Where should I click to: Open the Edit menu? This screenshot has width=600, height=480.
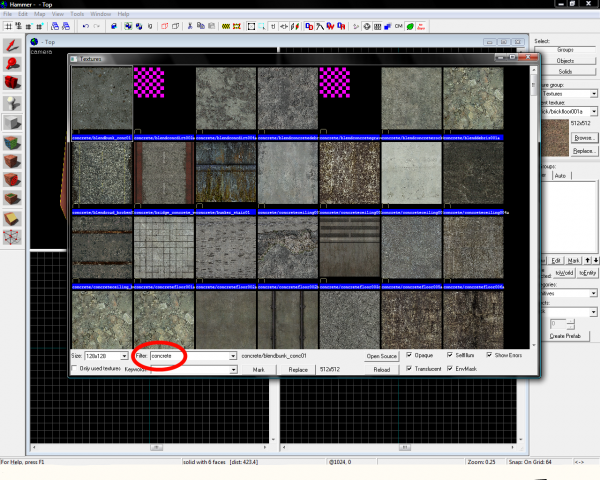tap(23, 14)
